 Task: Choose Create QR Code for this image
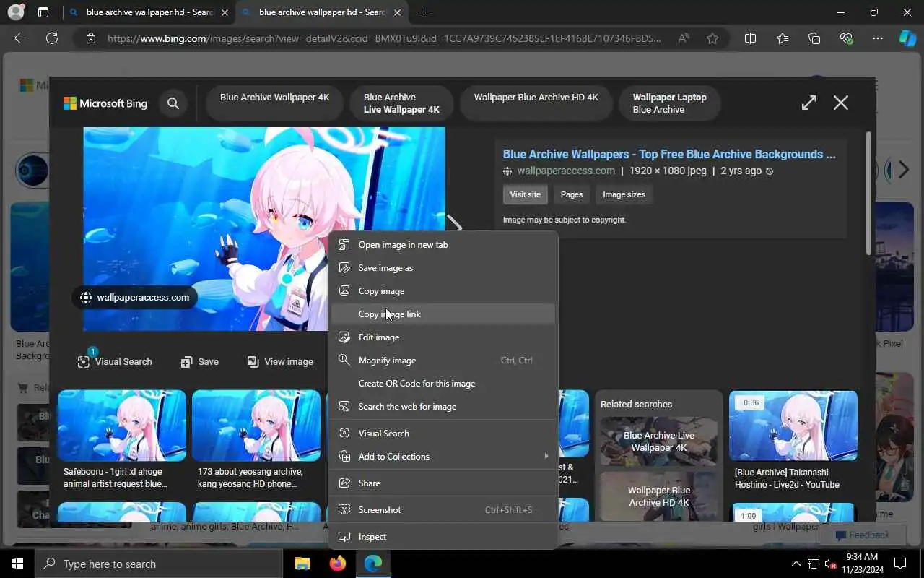pos(443,384)
